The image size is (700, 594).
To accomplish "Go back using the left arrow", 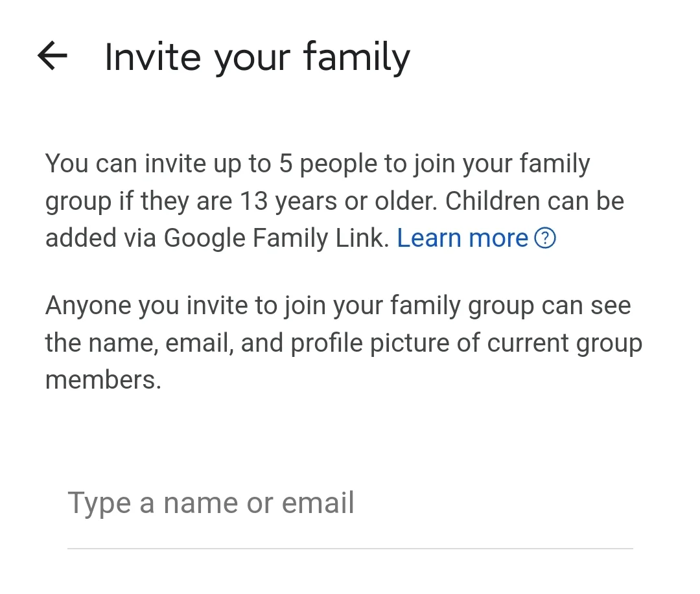I will [52, 56].
